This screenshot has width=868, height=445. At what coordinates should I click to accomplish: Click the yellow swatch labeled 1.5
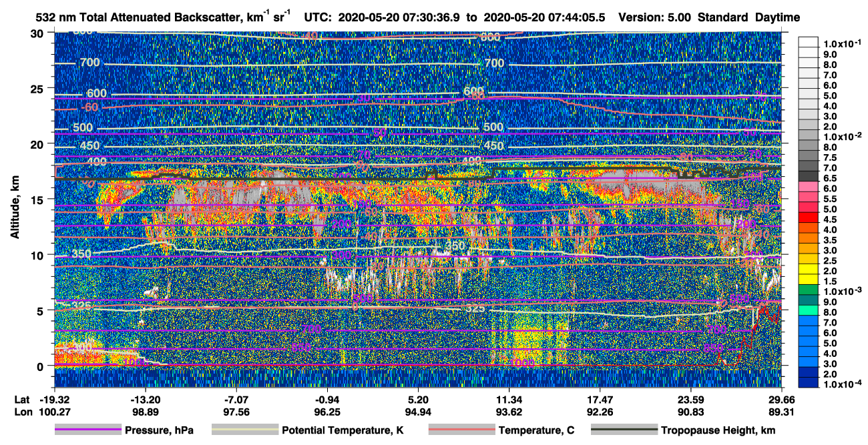[810, 280]
